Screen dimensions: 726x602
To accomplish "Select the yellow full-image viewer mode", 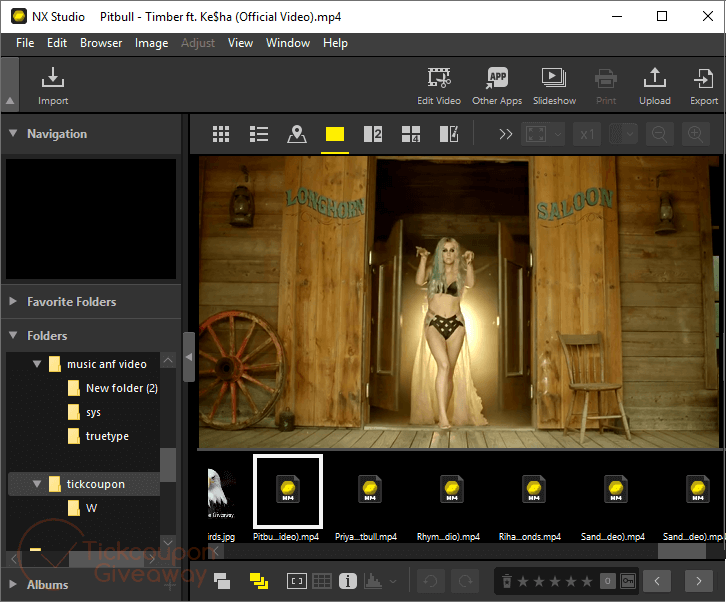I will tap(335, 134).
